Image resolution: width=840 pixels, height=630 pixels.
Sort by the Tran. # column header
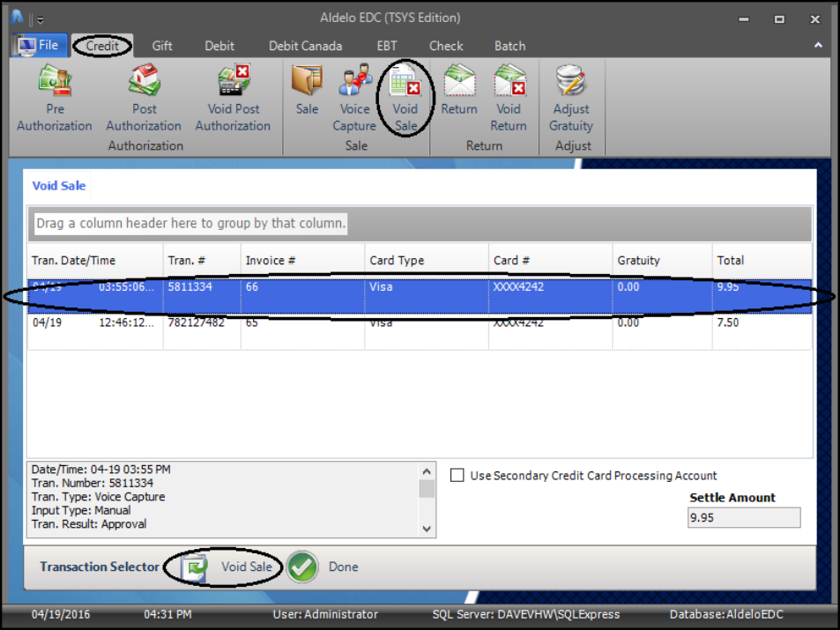pyautogui.click(x=202, y=260)
